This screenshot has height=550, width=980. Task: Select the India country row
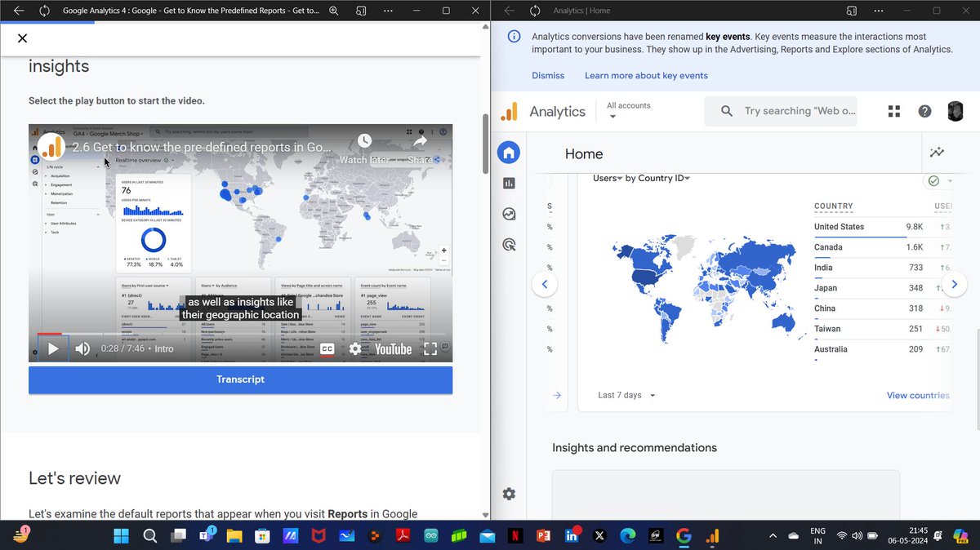tap(882, 268)
